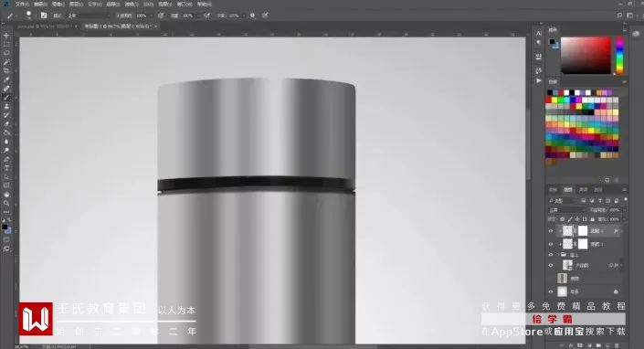Open the Paragraph panel icon
The height and width of the screenshot is (349, 644).
(x=538, y=42)
